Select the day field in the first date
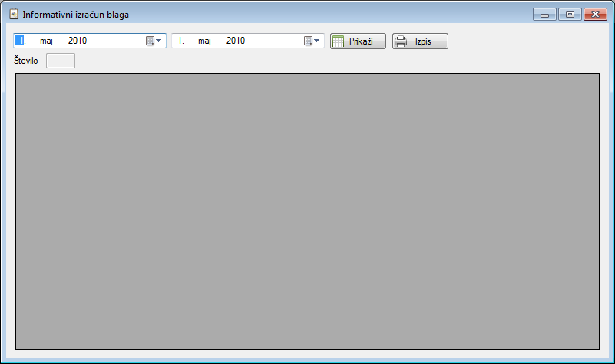The image size is (615, 364). 20,41
